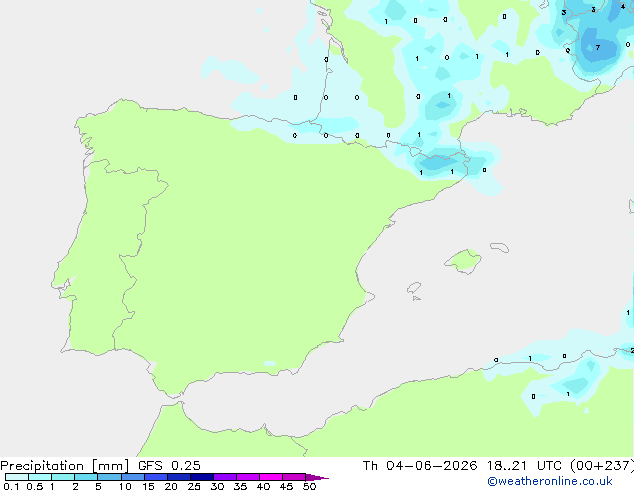Click the 'Precipitation [mm]' title text
This screenshot has height=490, width=634.
click(65, 466)
